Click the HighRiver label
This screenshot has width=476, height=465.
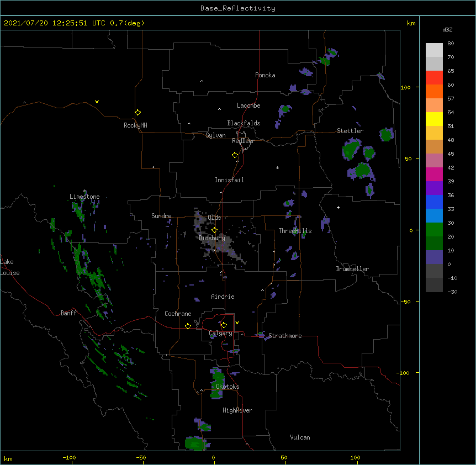pyautogui.click(x=237, y=410)
